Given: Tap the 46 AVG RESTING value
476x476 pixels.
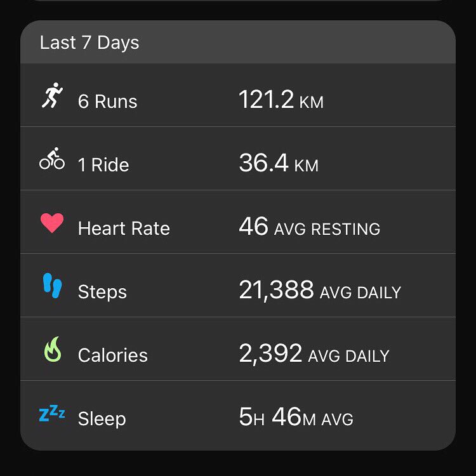Looking at the screenshot, I should click(x=309, y=227).
